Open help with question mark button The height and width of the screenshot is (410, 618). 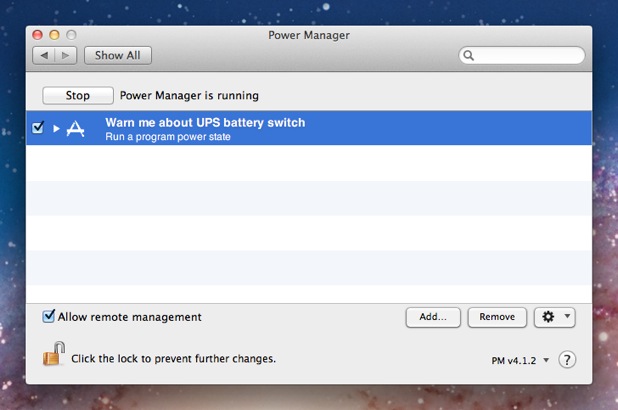coord(567,360)
